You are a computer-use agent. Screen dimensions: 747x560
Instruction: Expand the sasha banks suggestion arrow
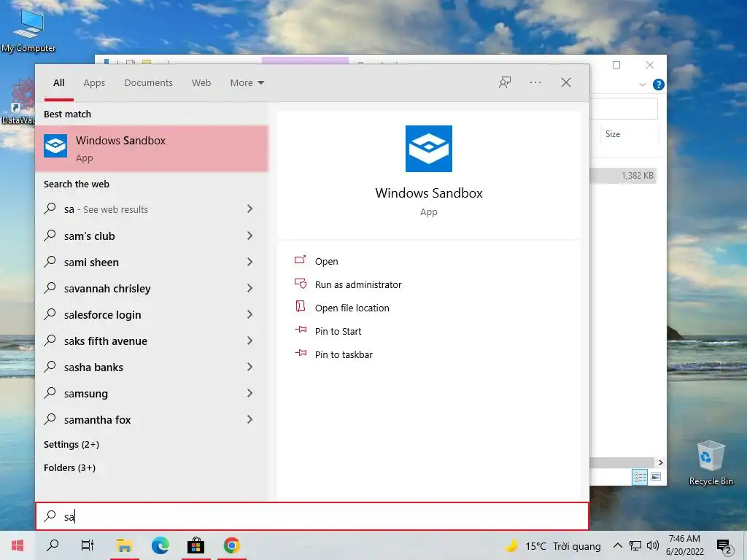[x=249, y=366]
